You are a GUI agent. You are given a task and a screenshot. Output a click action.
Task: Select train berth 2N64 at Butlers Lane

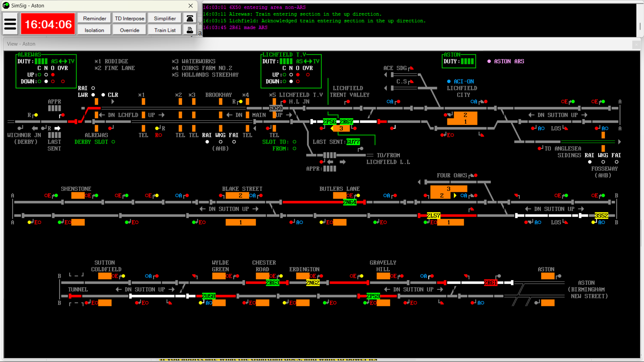350,202
